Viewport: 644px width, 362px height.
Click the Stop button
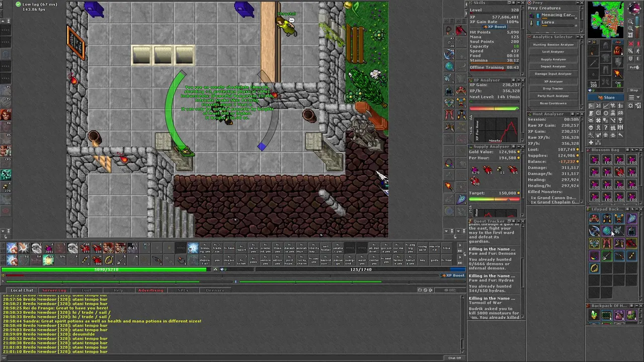tap(634, 90)
